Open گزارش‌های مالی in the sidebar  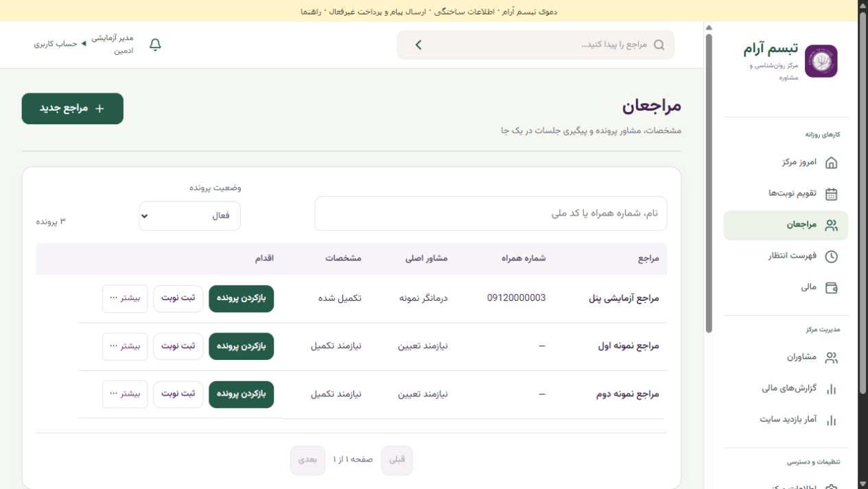click(786, 389)
